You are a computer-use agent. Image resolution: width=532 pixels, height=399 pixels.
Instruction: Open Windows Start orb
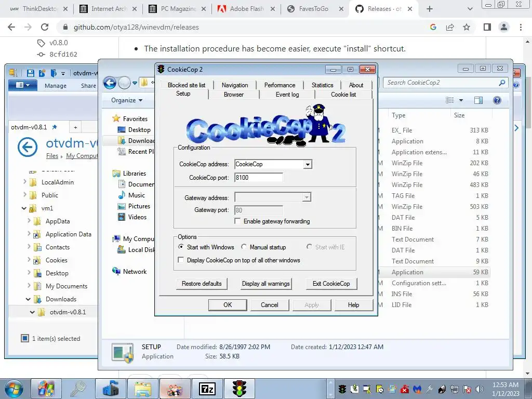[14, 389]
